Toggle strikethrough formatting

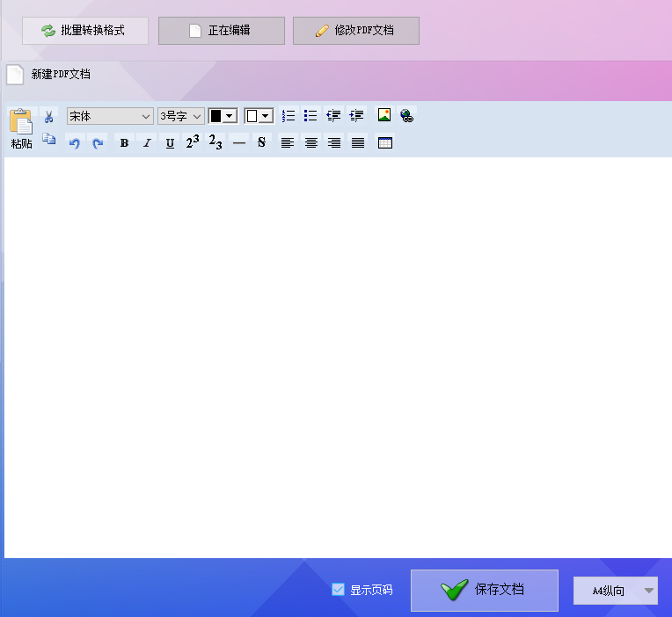point(261,142)
